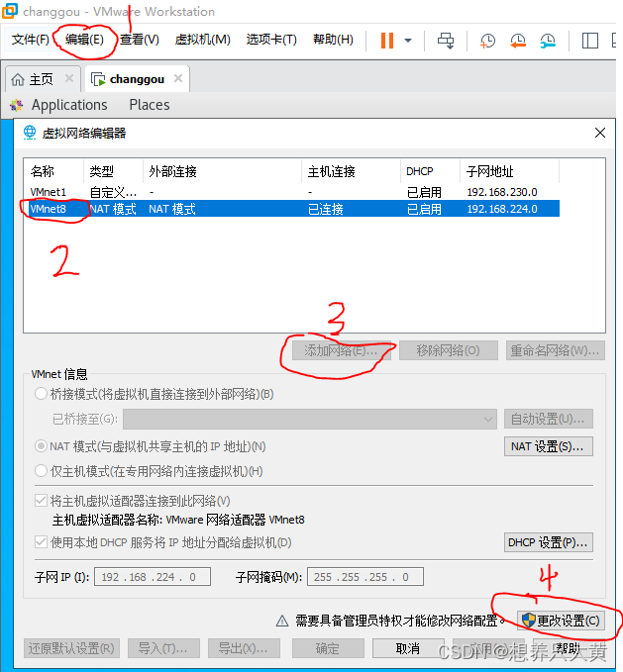Switch to the changgou tab

[x=138, y=79]
